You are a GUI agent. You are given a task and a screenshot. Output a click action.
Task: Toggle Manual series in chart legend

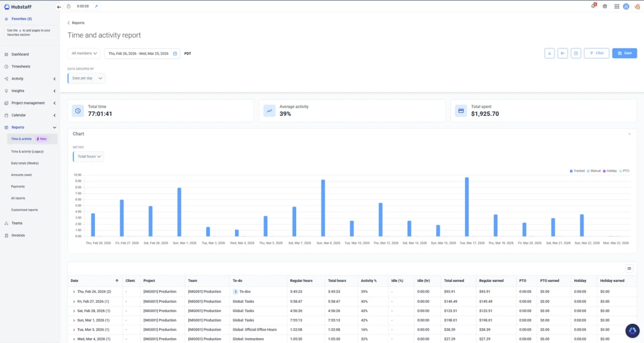click(x=594, y=170)
